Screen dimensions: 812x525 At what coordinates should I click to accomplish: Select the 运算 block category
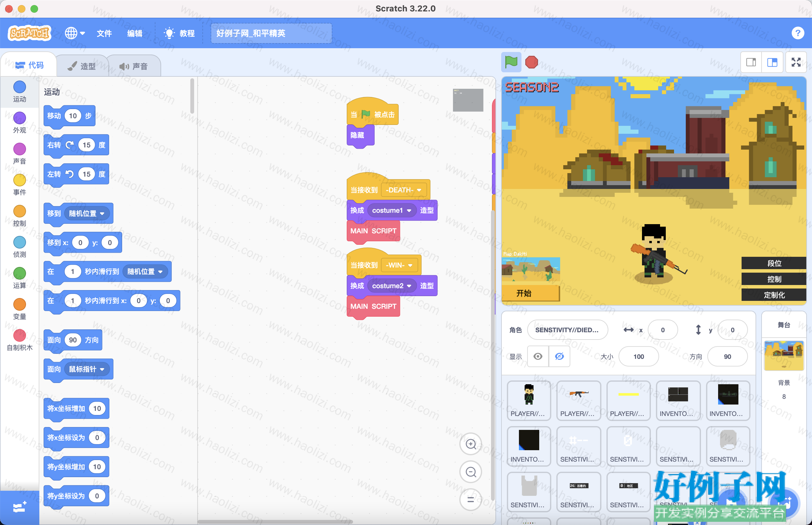(x=19, y=277)
